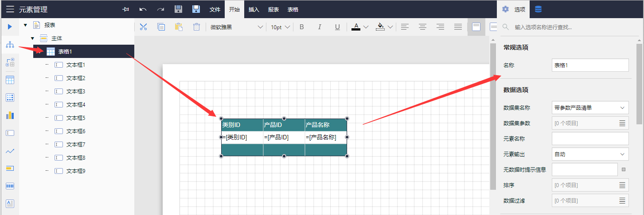Cut with the scissors icon

click(x=143, y=27)
